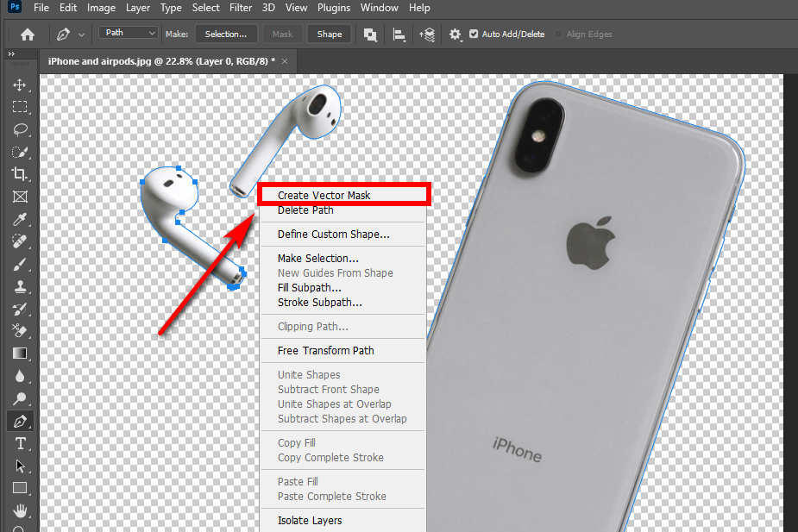Select the Rectangular Marquee tool
This screenshot has width=798, height=532.
pos(19,107)
